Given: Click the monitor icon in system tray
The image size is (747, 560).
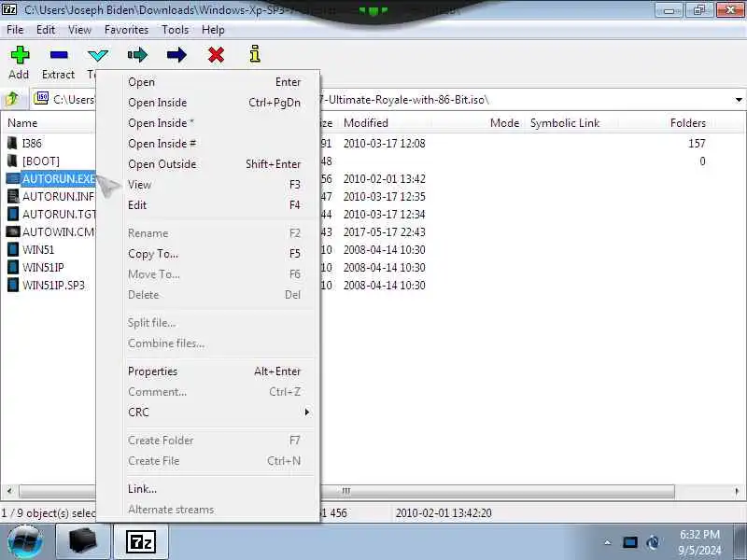Looking at the screenshot, I should point(629,542).
